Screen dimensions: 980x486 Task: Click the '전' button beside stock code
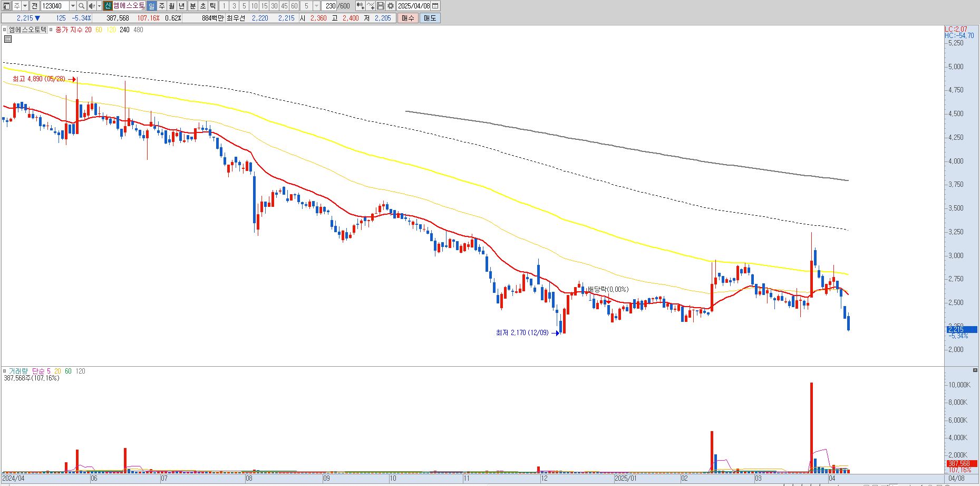pyautogui.click(x=35, y=6)
